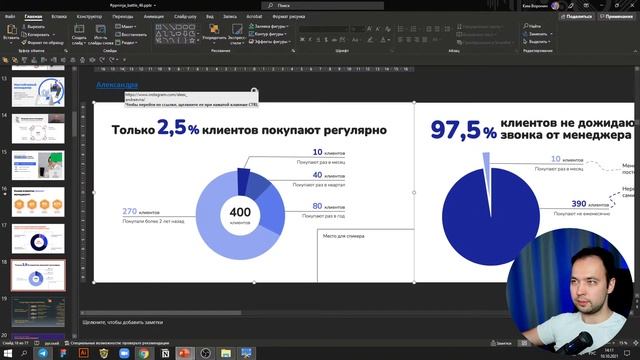
Task: Switch to the Анимация ribbon tab
Action: pyautogui.click(x=153, y=17)
